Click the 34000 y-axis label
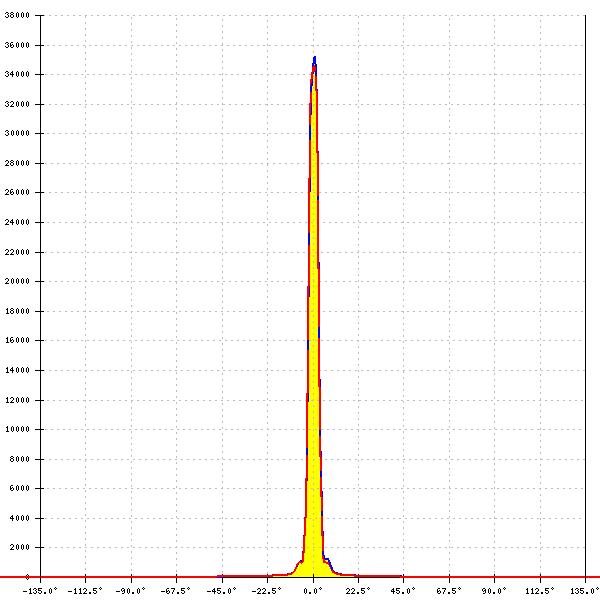 point(17,74)
